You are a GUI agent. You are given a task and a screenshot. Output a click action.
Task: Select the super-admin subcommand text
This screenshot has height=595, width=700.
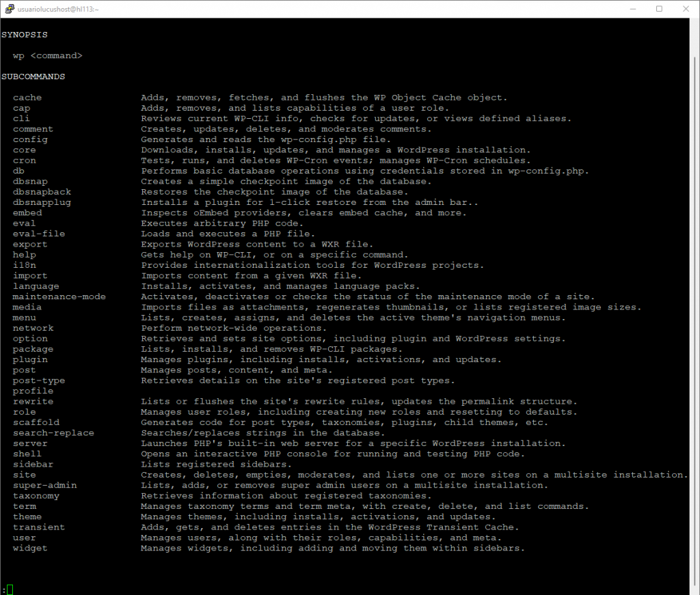point(44,485)
